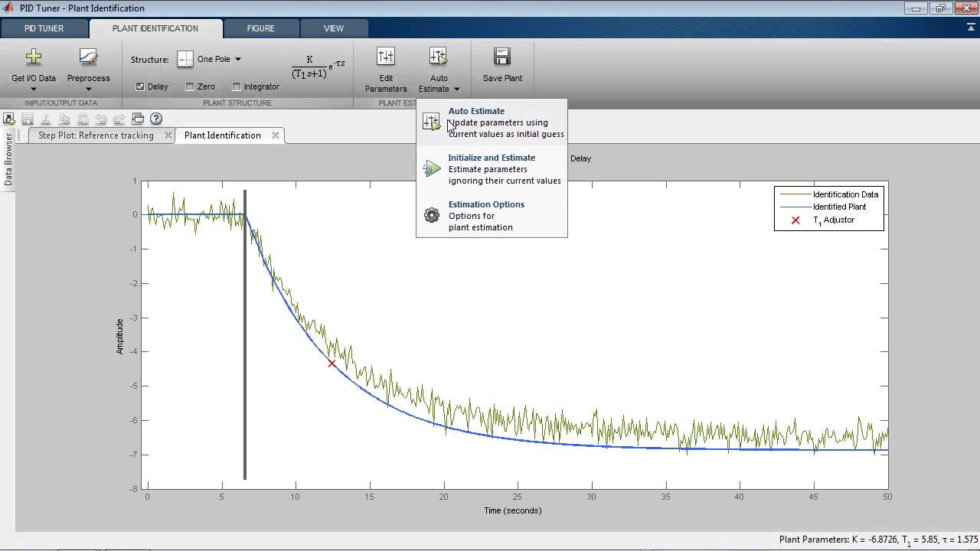
Task: Switch to the PID TUNER tab
Action: coord(44,28)
